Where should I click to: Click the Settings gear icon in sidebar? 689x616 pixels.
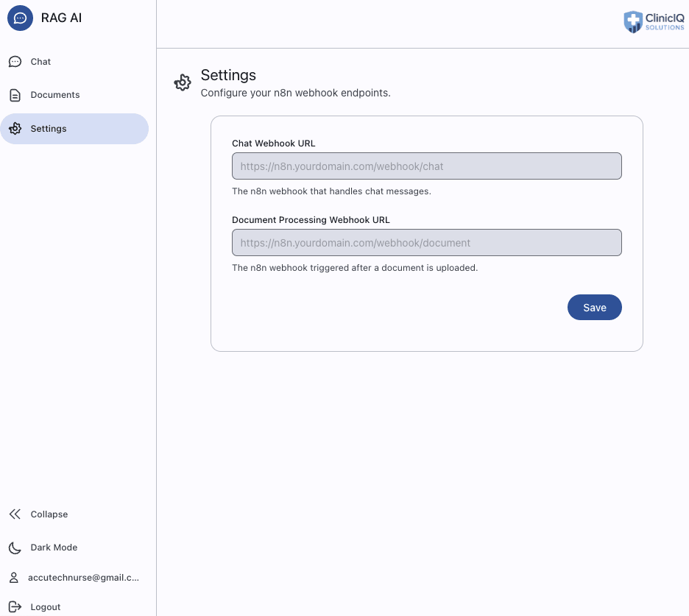pyautogui.click(x=15, y=128)
